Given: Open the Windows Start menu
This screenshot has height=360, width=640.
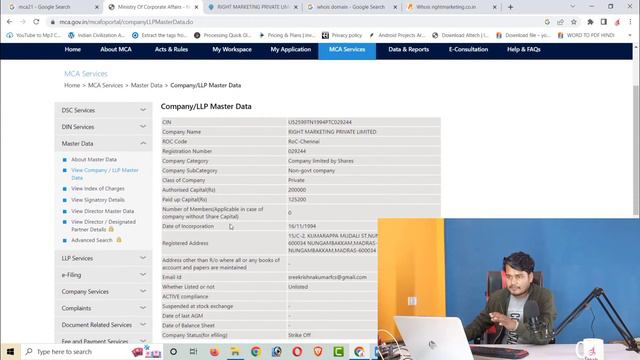Looking at the screenshot, I should tap(10, 351).
